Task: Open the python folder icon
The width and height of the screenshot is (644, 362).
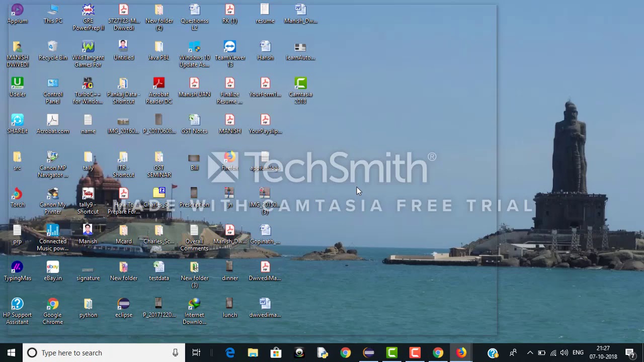Action: coord(88,308)
